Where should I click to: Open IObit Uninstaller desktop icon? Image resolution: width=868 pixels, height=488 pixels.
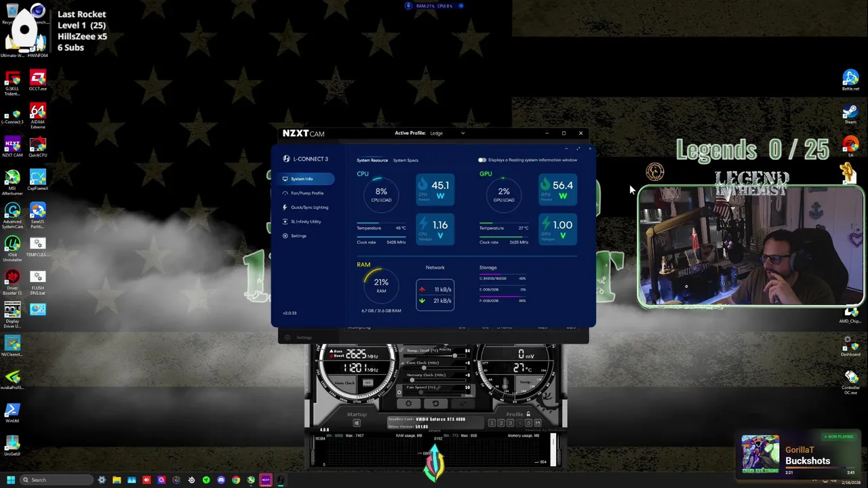point(12,248)
